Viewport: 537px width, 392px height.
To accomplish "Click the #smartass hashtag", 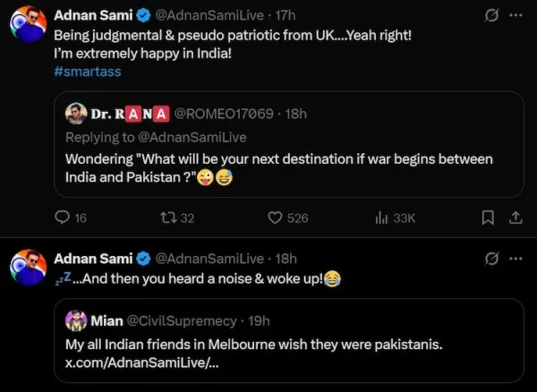I will click(x=88, y=72).
